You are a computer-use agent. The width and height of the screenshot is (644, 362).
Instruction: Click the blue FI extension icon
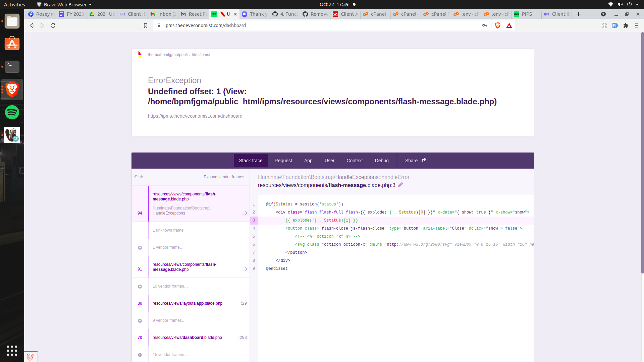tap(615, 25)
